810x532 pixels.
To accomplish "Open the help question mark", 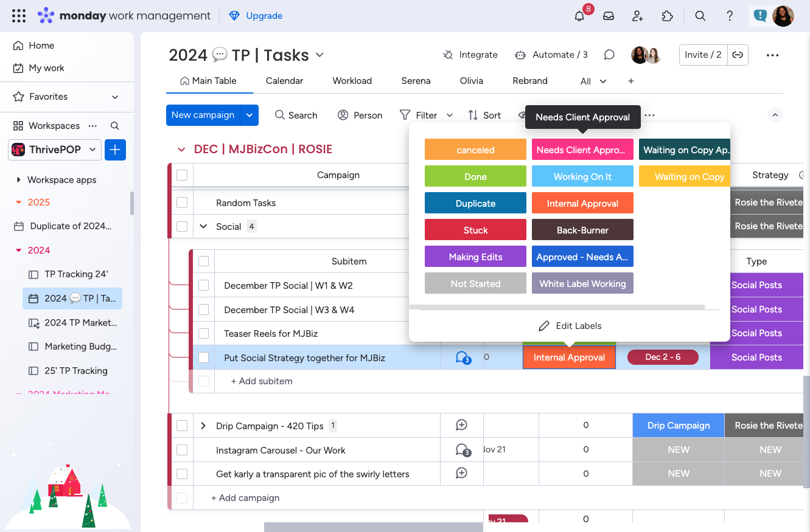I will (x=730, y=16).
